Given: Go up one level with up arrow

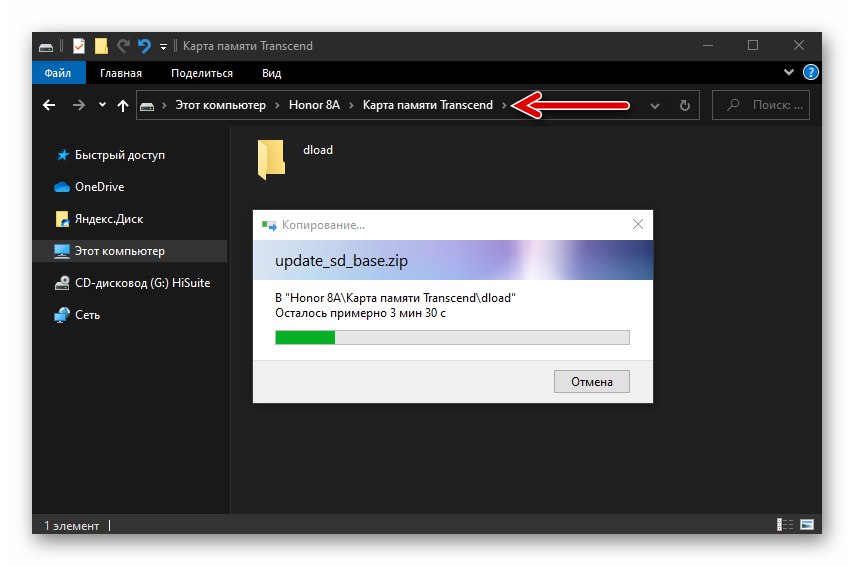Looking at the screenshot, I should 123,106.
